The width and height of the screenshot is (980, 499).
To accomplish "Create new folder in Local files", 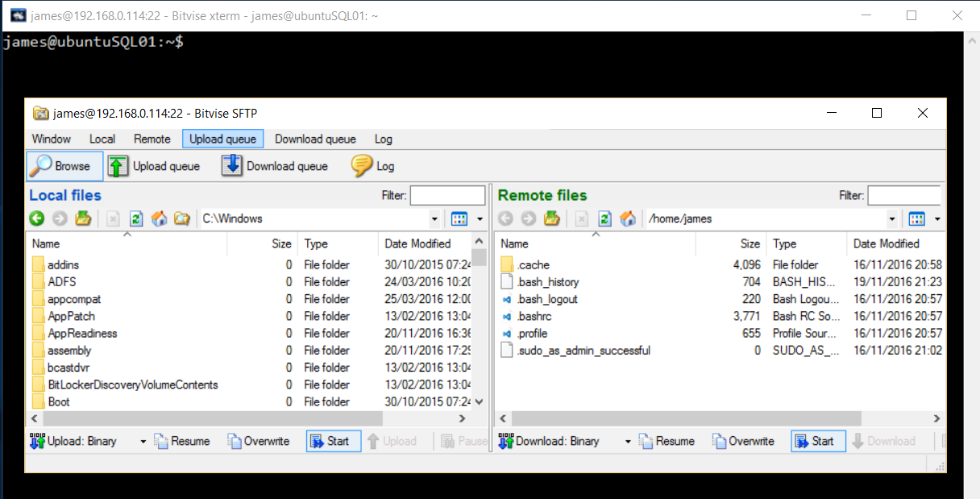I will click(x=182, y=218).
